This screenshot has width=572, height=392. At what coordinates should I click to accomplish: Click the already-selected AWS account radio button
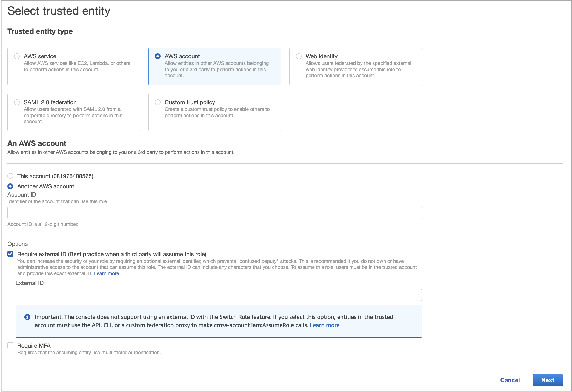point(158,56)
